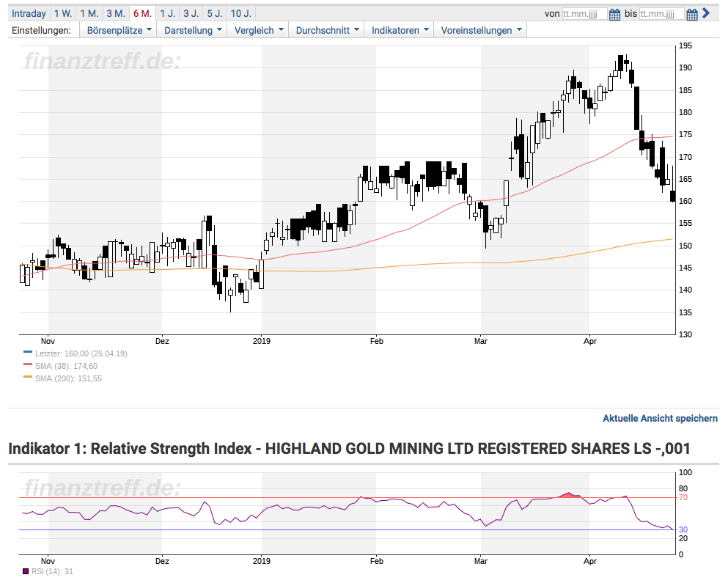The width and height of the screenshot is (728, 583).
Task: Click the Relative Strength Index indicator heading
Action: [x=349, y=448]
